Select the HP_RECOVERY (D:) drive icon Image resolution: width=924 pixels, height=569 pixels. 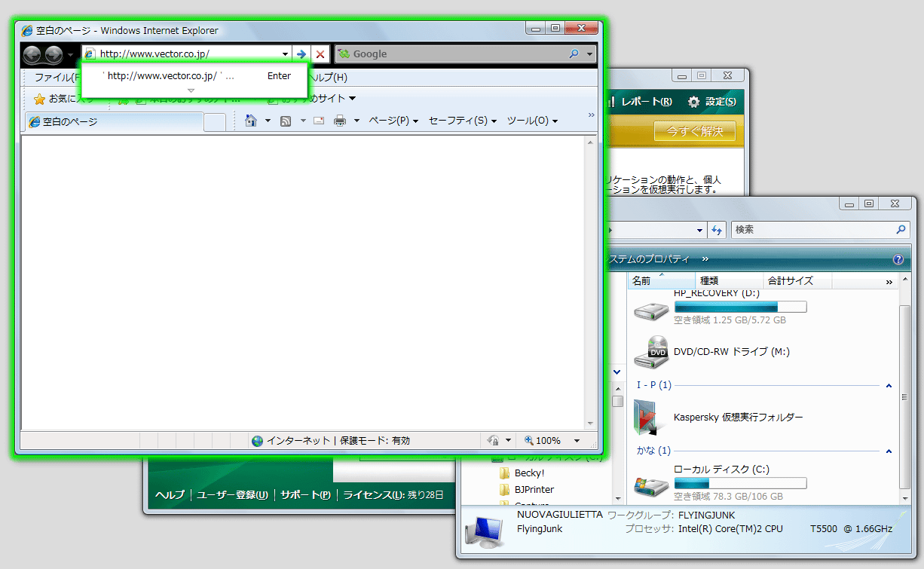(x=650, y=310)
